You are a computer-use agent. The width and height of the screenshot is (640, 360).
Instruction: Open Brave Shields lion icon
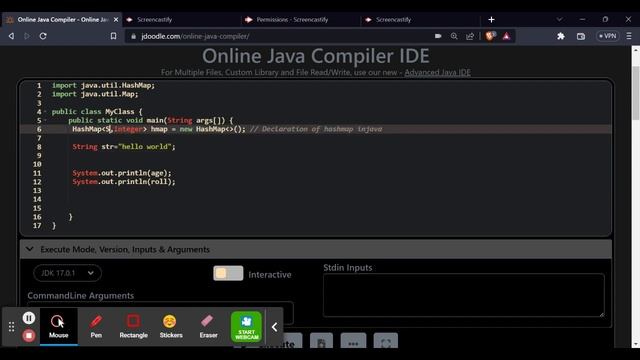[490, 36]
